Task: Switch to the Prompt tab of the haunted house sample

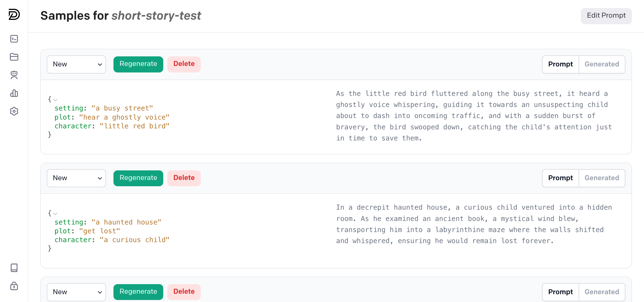Action: pyautogui.click(x=560, y=178)
